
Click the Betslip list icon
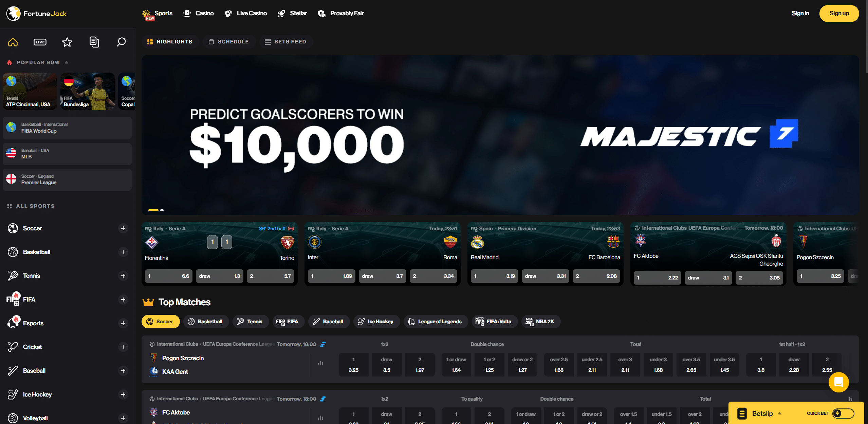pyautogui.click(x=742, y=413)
